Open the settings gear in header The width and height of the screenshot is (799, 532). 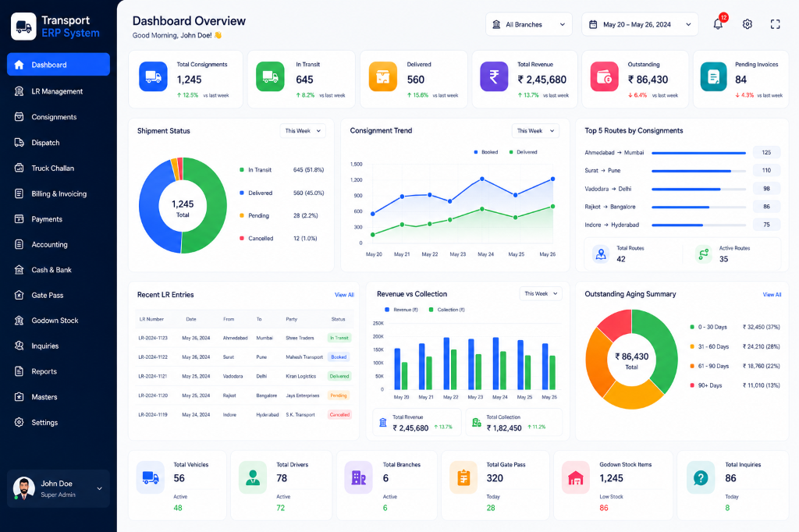747,24
